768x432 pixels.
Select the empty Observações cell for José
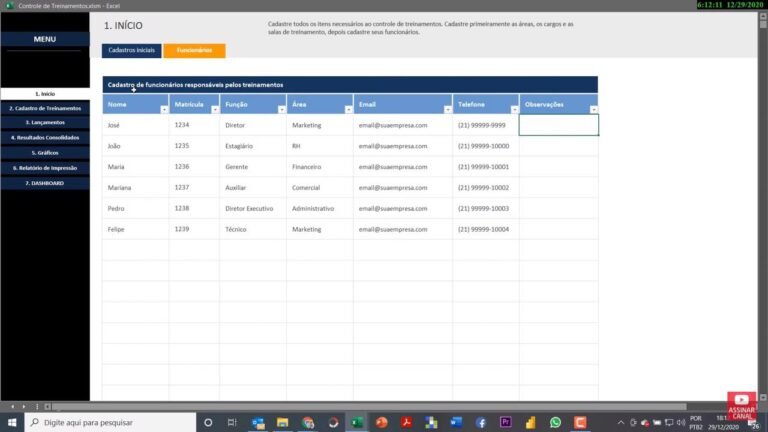click(x=559, y=125)
